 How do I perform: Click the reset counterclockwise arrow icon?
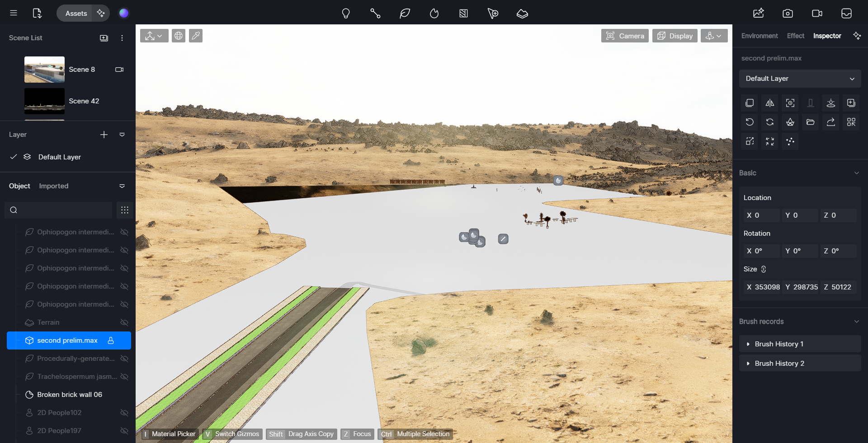[x=750, y=122]
